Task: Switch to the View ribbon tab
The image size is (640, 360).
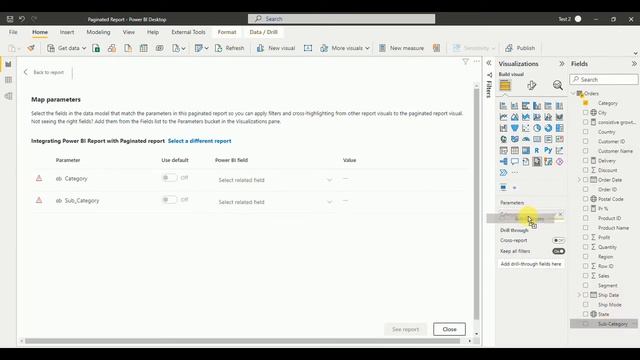Action: point(129,32)
